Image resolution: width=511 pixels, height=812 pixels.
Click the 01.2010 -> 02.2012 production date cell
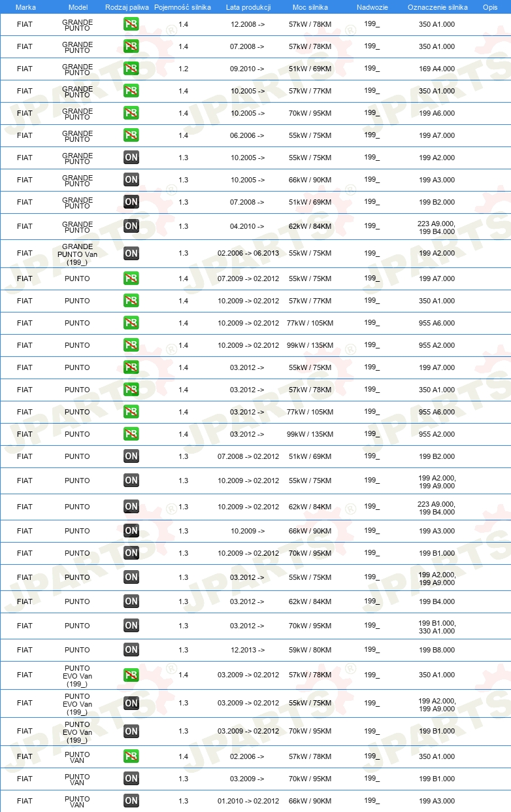[248, 801]
